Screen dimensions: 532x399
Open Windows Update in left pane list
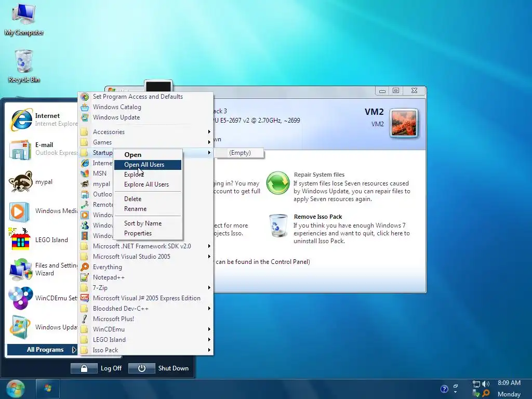pos(43,327)
